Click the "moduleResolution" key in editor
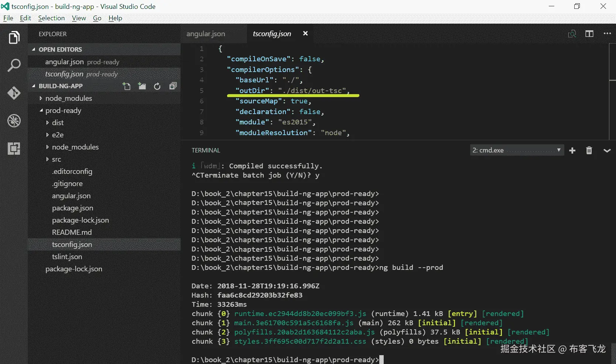 [x=274, y=133]
